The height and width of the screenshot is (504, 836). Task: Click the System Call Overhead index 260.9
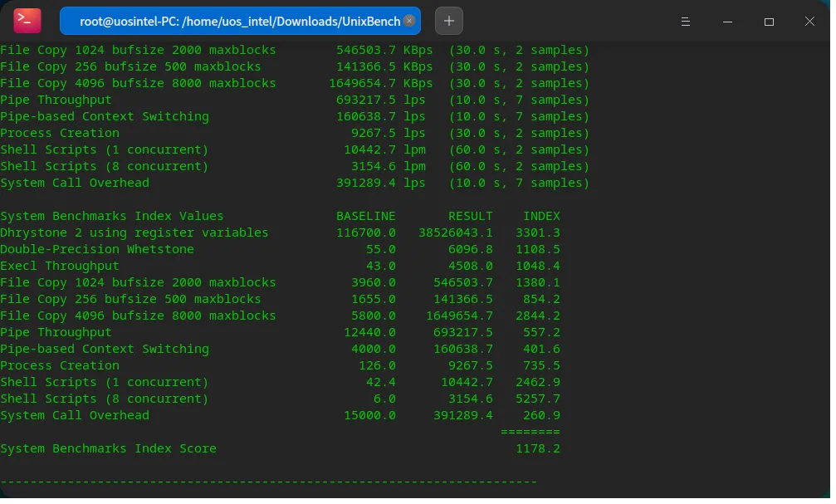tap(541, 415)
